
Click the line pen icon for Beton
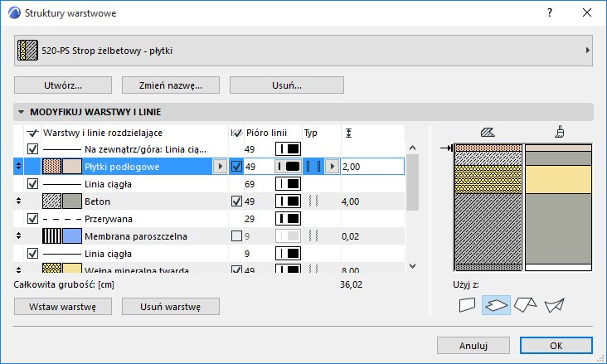click(x=287, y=201)
